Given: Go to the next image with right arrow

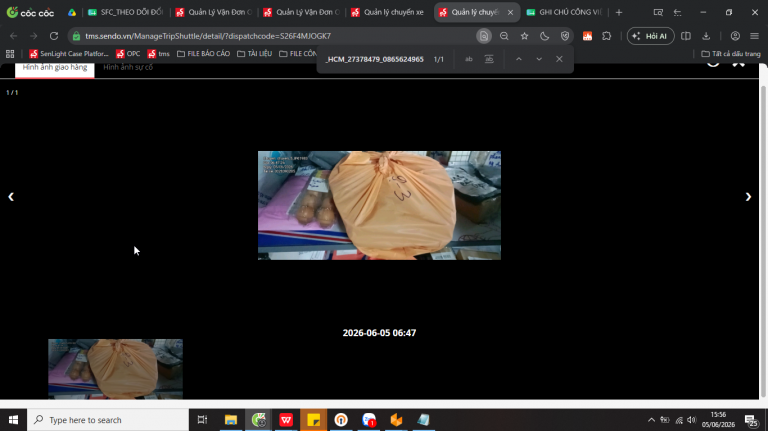Looking at the screenshot, I should click(x=748, y=197).
